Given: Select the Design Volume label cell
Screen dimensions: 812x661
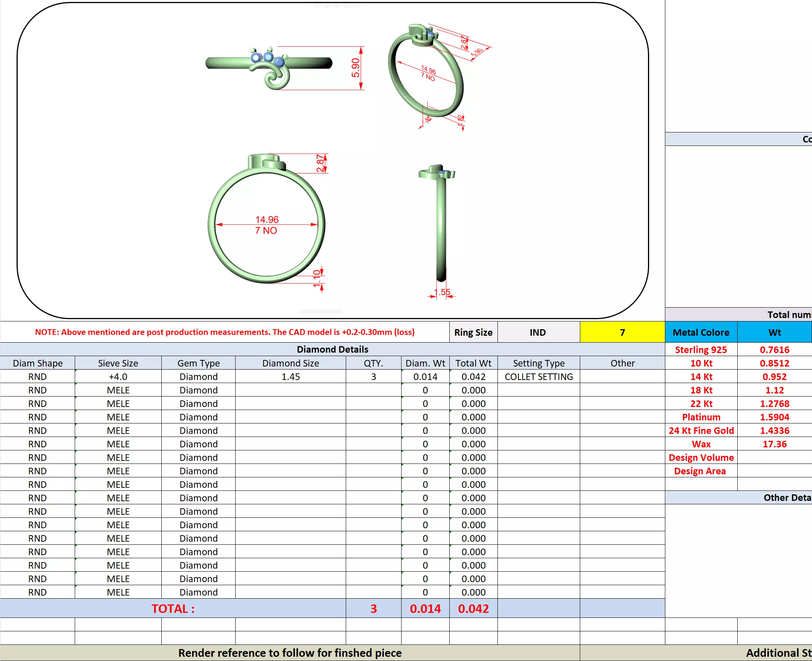Looking at the screenshot, I should click(x=701, y=457).
